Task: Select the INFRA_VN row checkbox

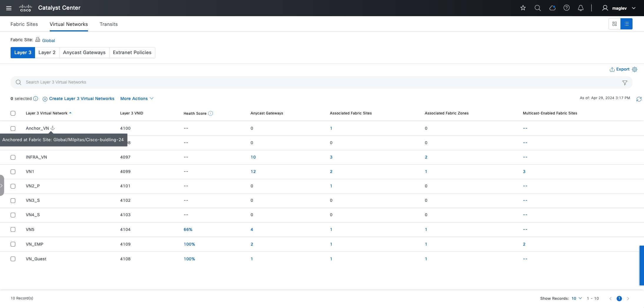Action: click(13, 157)
